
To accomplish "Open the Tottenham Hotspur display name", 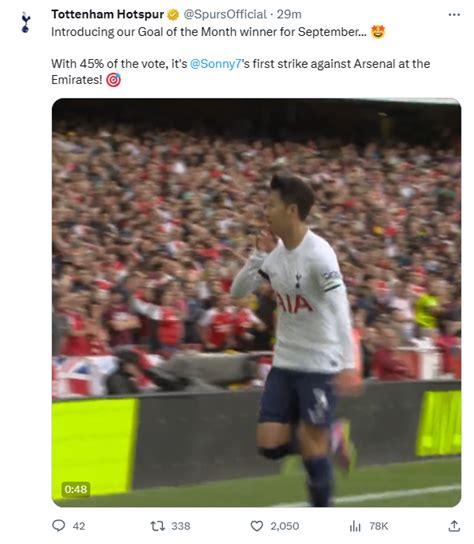I will 108,14.
